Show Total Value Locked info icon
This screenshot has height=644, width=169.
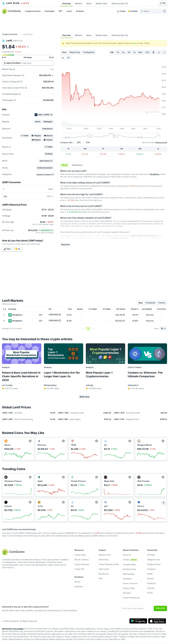26,88
